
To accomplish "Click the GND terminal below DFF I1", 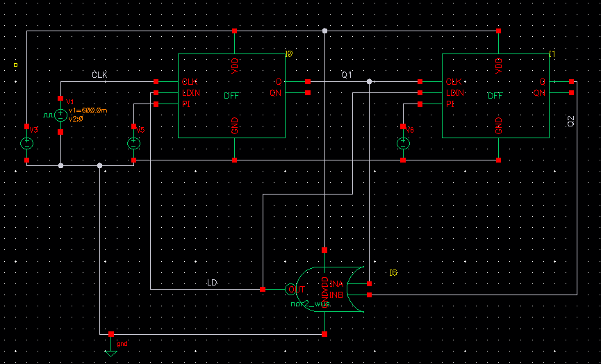I will click(x=498, y=160).
